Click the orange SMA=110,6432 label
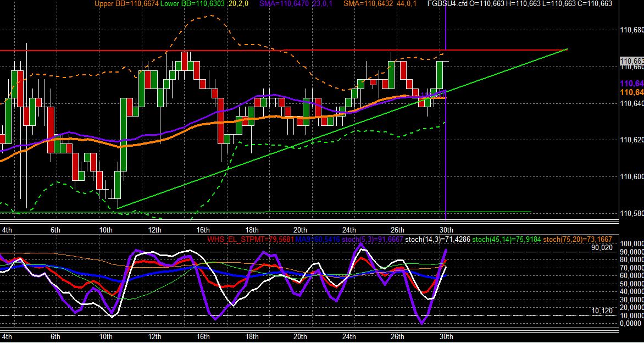 click(x=369, y=4)
